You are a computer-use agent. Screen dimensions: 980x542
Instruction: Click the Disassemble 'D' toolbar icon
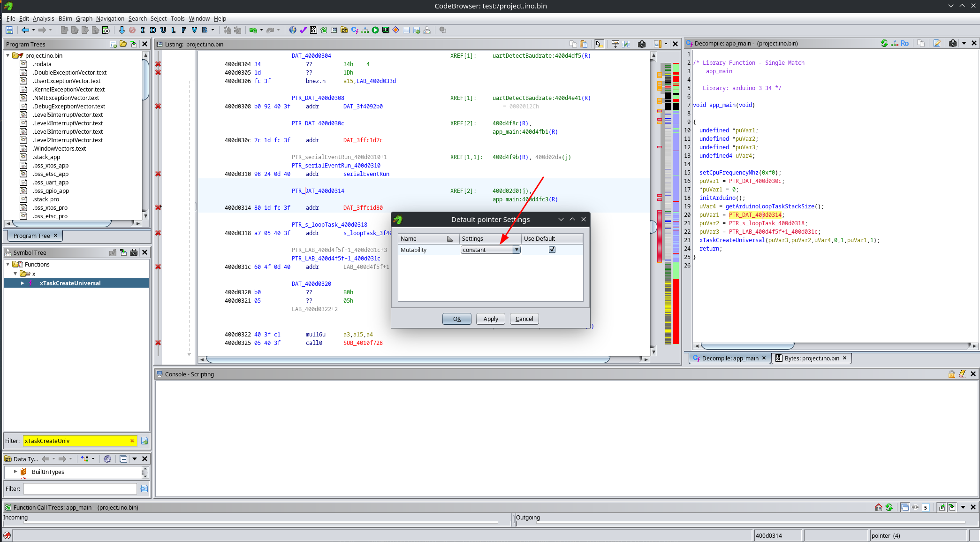(153, 30)
